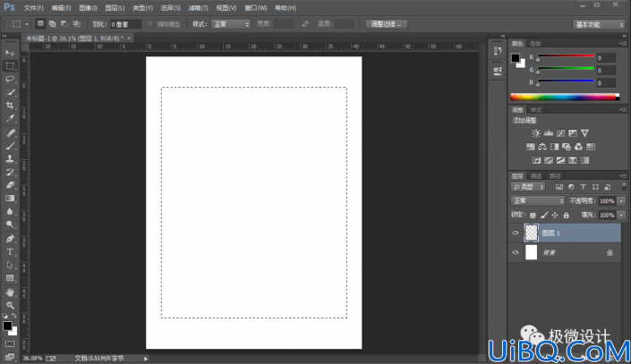
Task: Select the Gradient tool
Action: coord(10,199)
